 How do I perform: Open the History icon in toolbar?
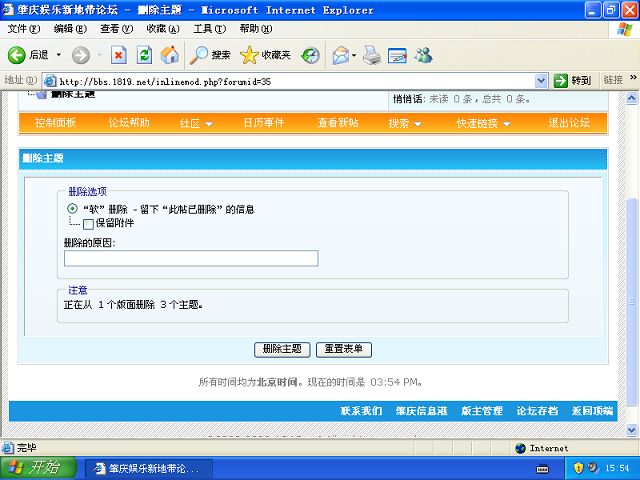311,55
